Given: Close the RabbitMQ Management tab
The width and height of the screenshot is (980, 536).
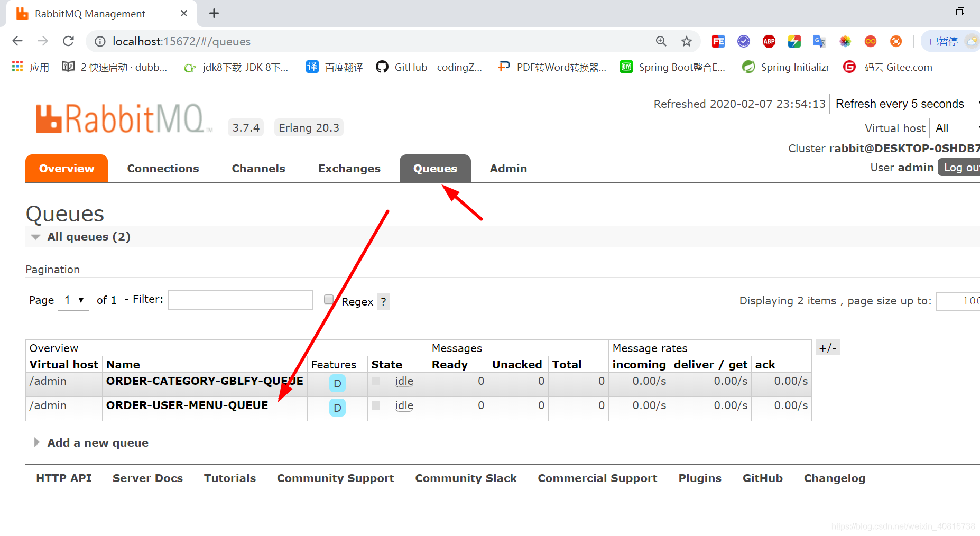Looking at the screenshot, I should click(184, 14).
